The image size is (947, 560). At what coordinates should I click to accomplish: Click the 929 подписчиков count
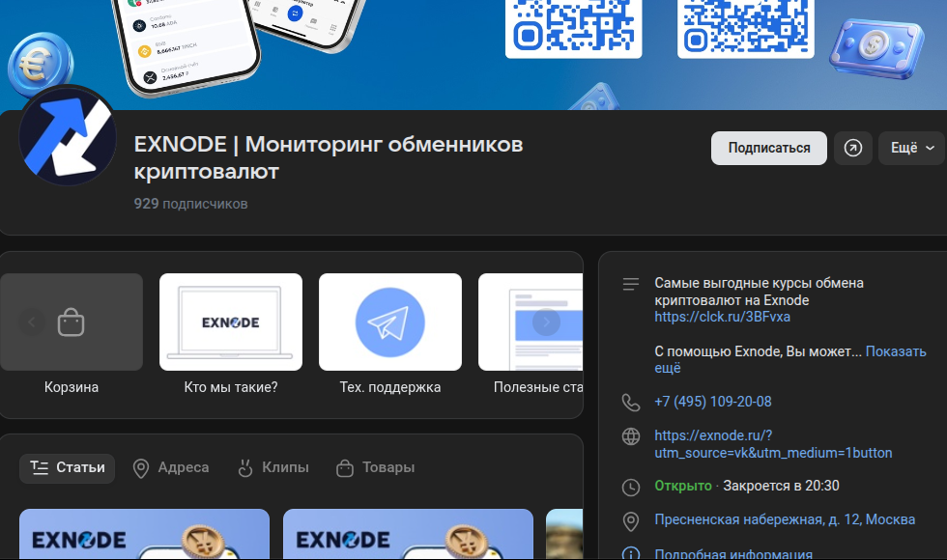[x=191, y=204]
